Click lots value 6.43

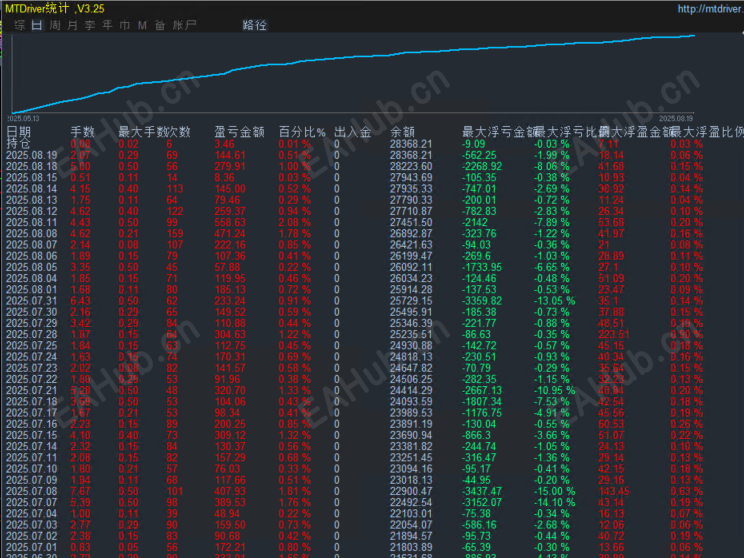pyautogui.click(x=80, y=301)
